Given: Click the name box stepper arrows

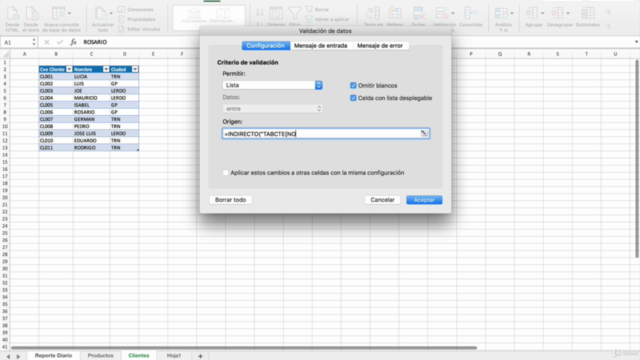Looking at the screenshot, I should (x=34, y=42).
